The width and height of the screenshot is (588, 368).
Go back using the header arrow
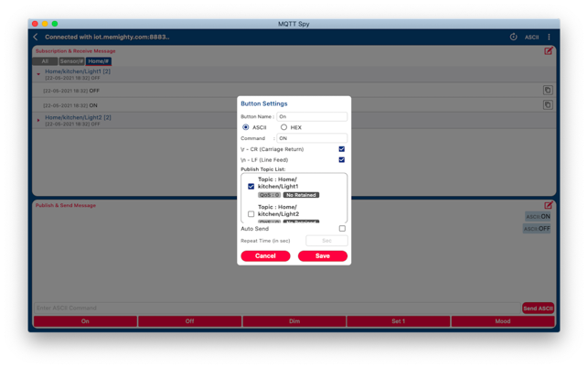pyautogui.click(x=36, y=37)
